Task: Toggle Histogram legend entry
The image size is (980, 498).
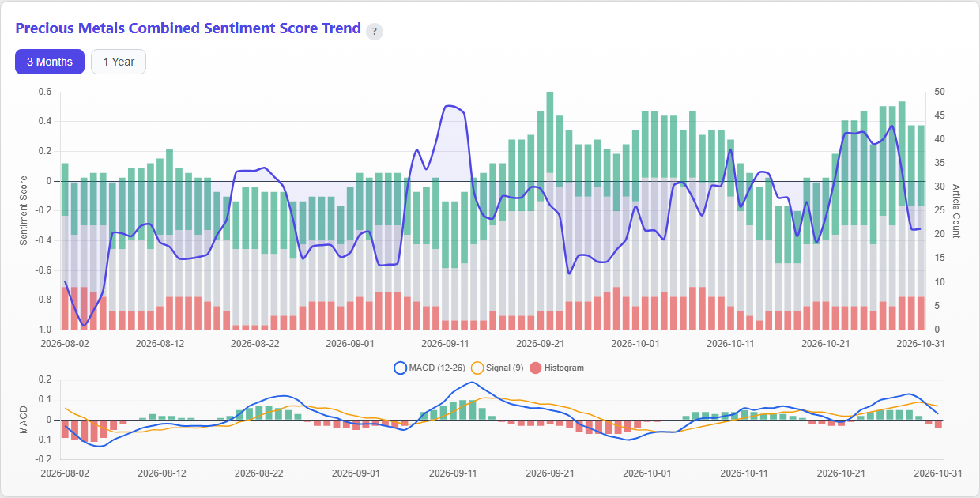Action: tap(556, 368)
